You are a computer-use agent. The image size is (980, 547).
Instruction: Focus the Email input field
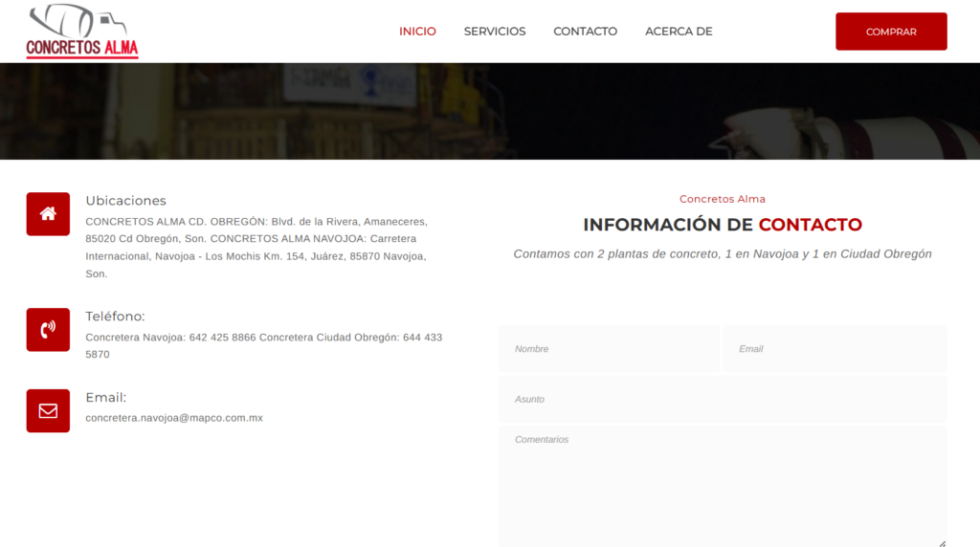pyautogui.click(x=835, y=348)
